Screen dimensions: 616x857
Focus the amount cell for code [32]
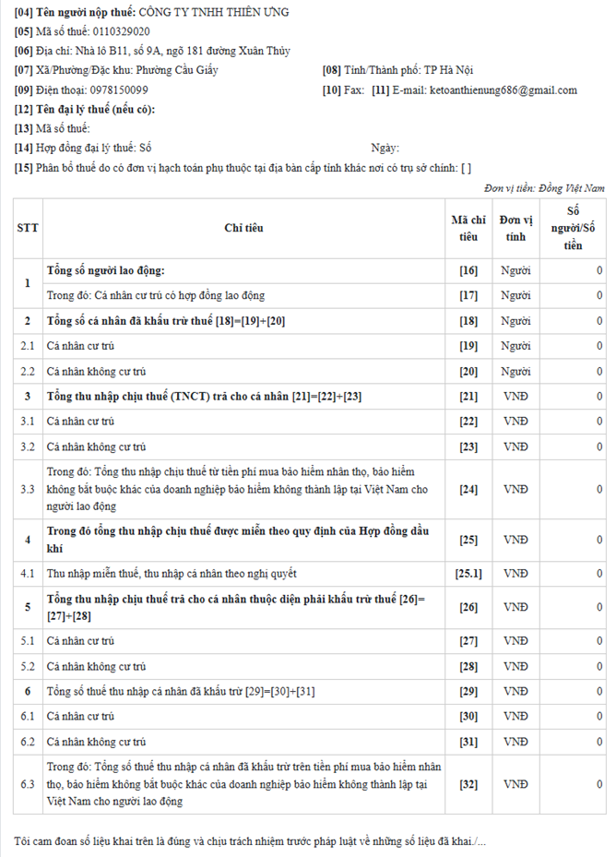(573, 783)
